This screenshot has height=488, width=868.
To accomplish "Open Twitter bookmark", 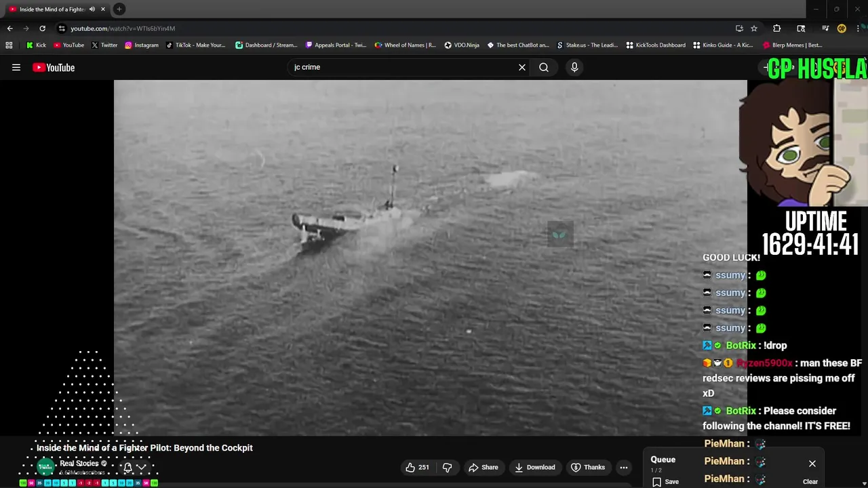I will pos(104,45).
